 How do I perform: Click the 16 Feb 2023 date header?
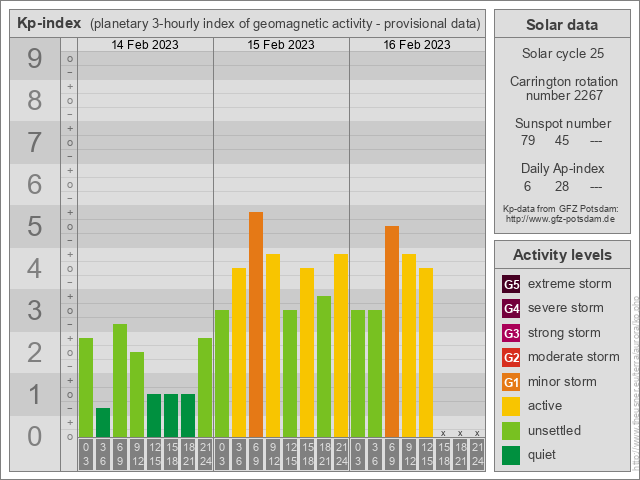(x=417, y=45)
